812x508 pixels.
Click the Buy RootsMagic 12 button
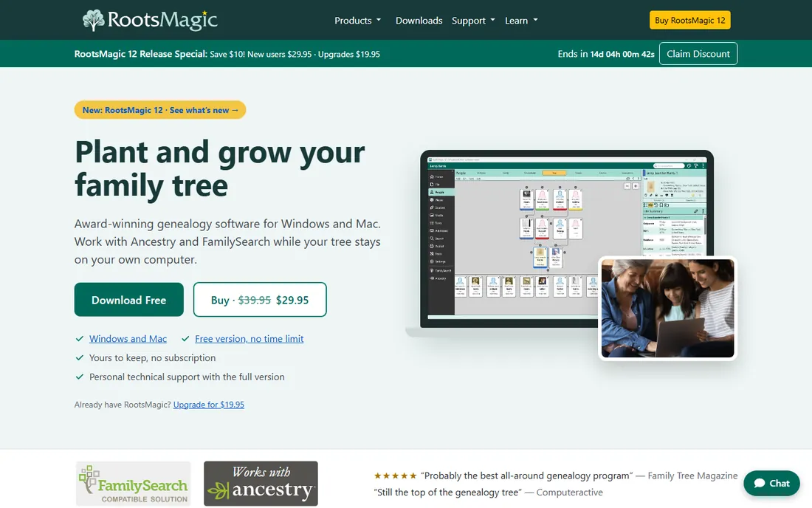pyautogui.click(x=689, y=20)
